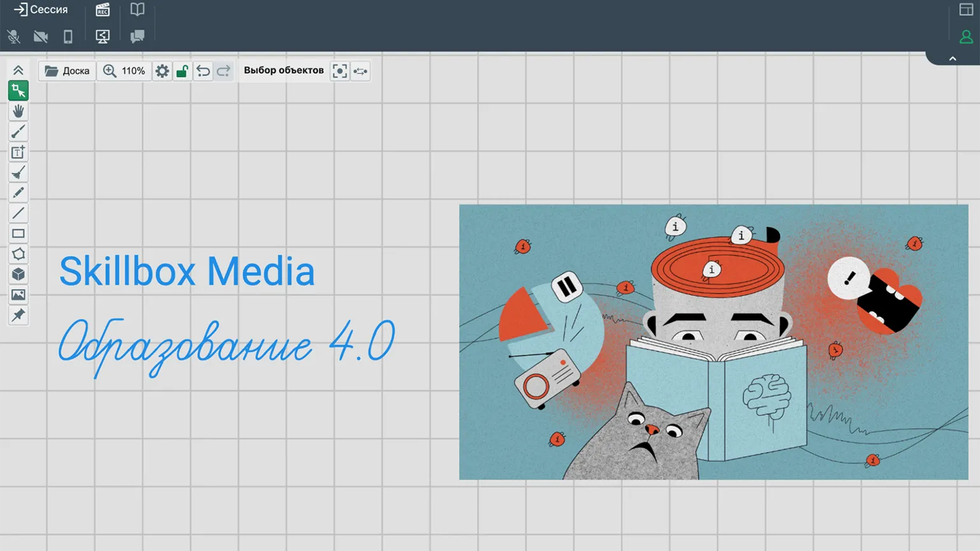980x551 pixels.
Task: Expand the top-right panel chevron
Action: (953, 59)
